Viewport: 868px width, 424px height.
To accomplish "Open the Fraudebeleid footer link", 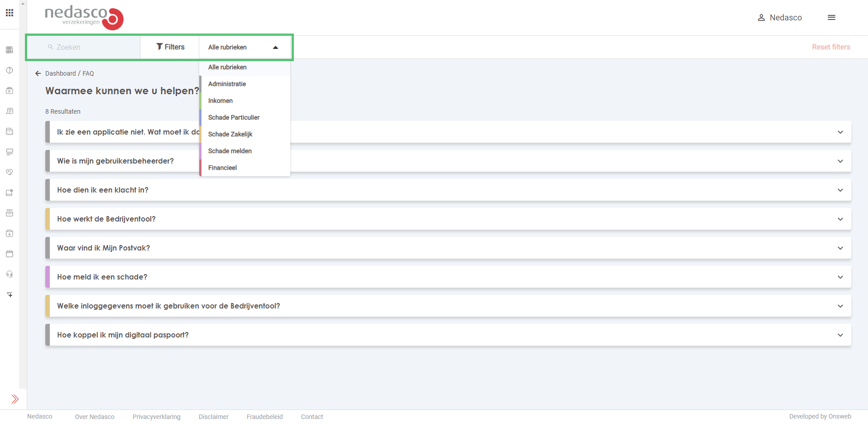I will (265, 417).
